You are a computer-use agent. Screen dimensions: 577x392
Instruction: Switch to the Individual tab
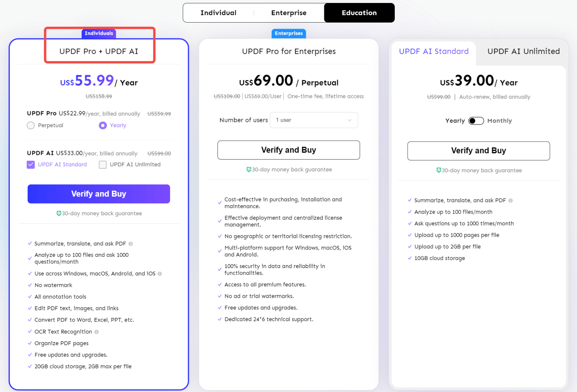click(x=218, y=13)
